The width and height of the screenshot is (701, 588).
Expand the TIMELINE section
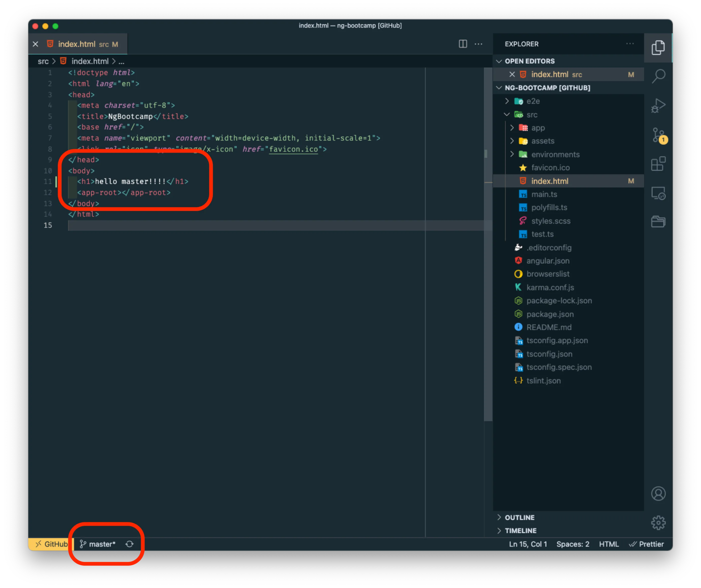[568, 531]
